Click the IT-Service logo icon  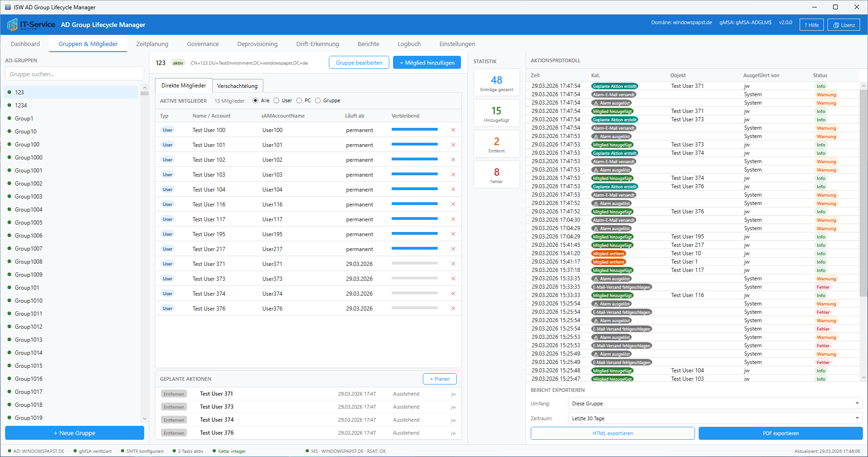tap(13, 25)
